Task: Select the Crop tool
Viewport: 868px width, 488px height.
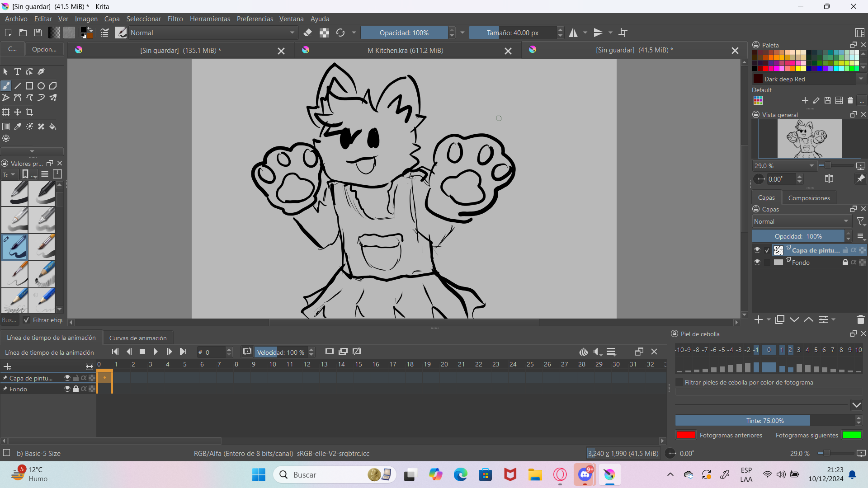Action: [x=29, y=112]
